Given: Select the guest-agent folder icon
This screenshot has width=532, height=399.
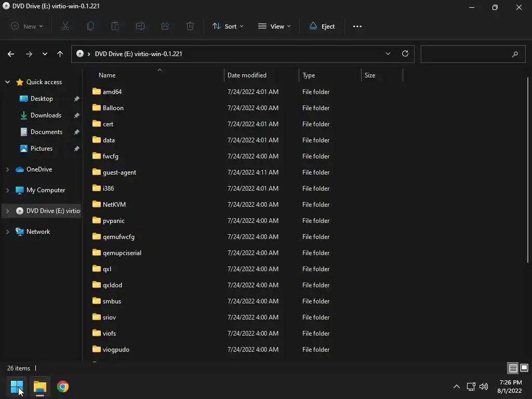Looking at the screenshot, I should coord(97,171).
